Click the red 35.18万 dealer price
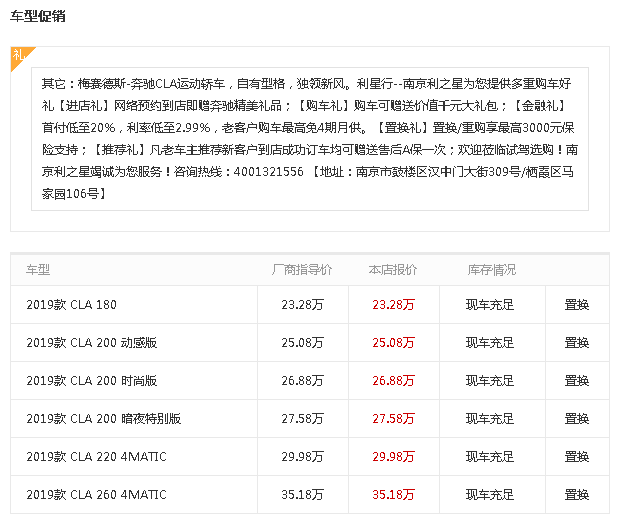The width and height of the screenshot is (636, 528). tap(393, 495)
